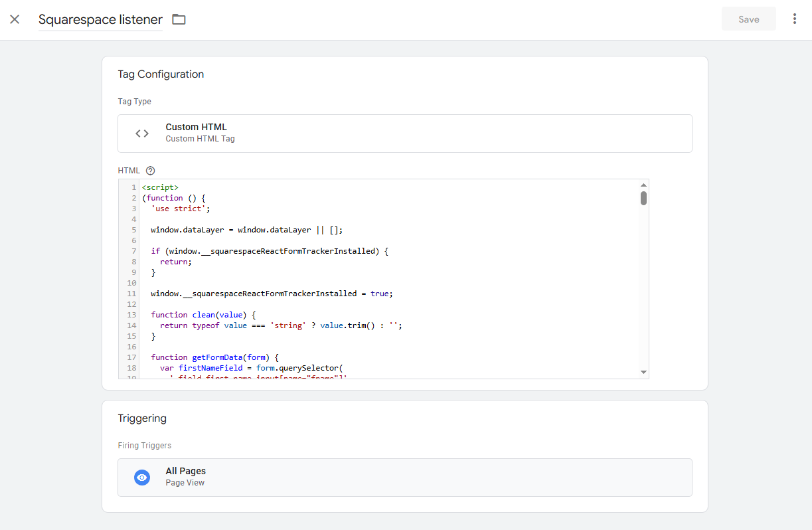The height and width of the screenshot is (530, 812).
Task: Click the Firing Triggers label
Action: coord(144,446)
